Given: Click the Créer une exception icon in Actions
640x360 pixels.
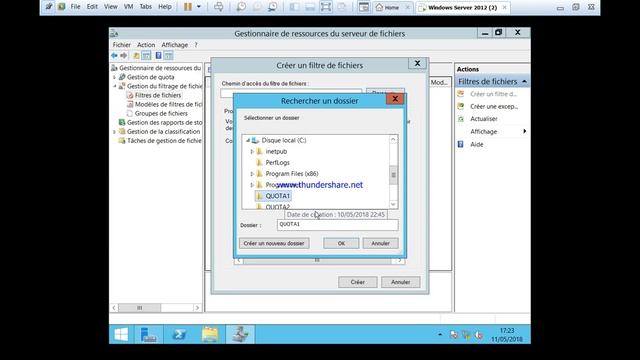Looking at the screenshot, I should [461, 106].
